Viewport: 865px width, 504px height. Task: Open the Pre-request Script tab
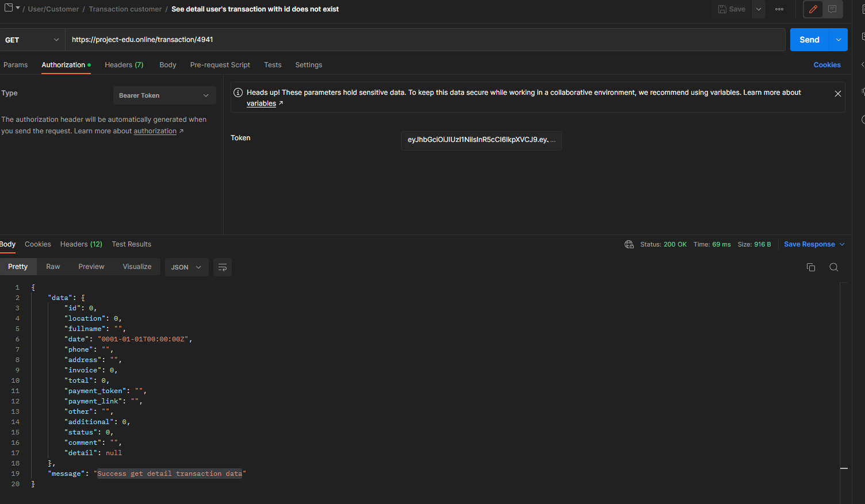(x=220, y=64)
